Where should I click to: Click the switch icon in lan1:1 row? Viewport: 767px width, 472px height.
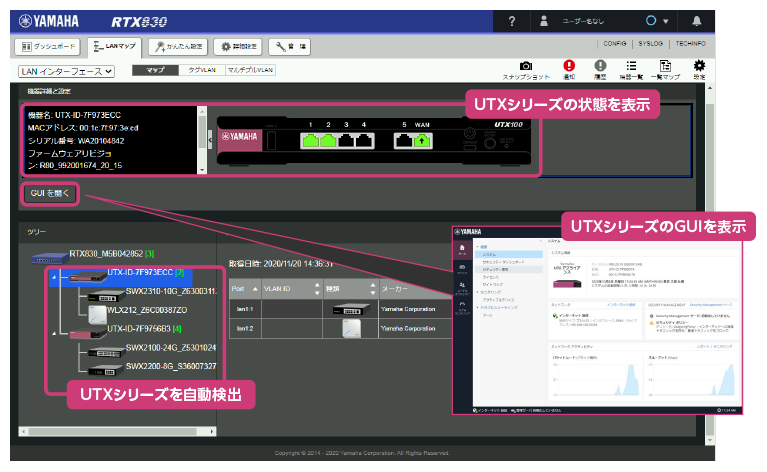(351, 309)
